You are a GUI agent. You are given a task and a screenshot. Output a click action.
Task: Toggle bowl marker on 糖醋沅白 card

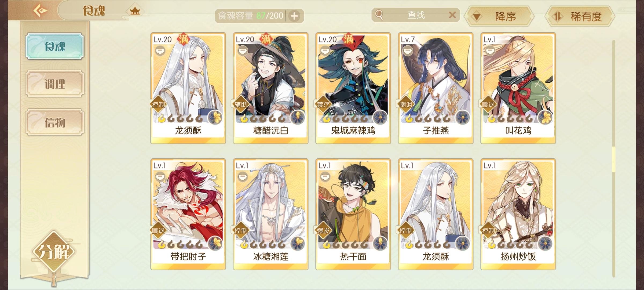click(x=243, y=50)
